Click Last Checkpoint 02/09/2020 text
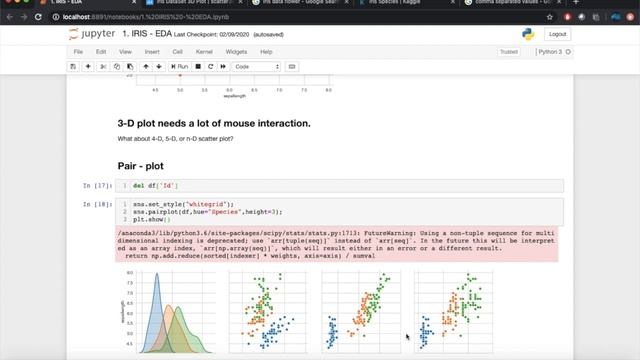640x360 pixels. 211,35
